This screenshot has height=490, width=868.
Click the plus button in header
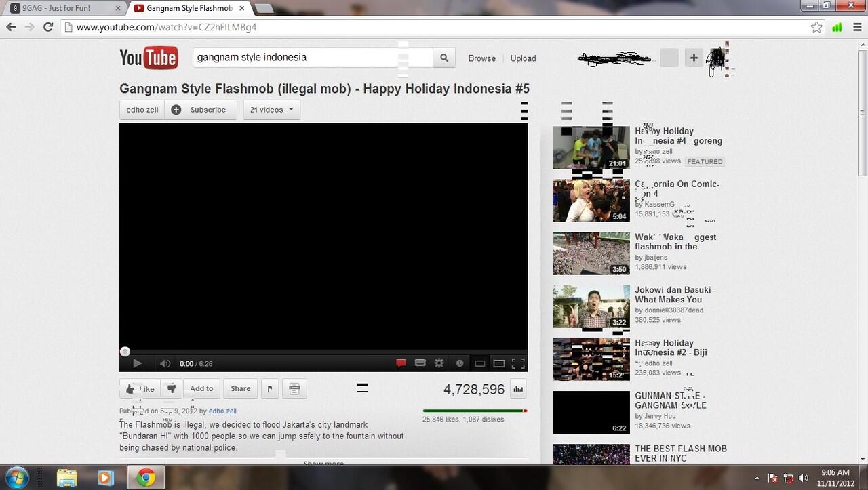point(694,58)
